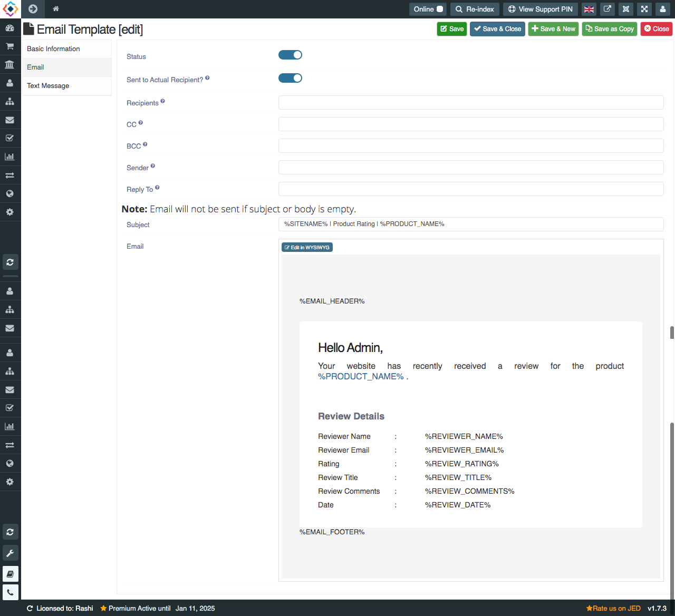Image resolution: width=675 pixels, height=616 pixels.
Task: Open the dashboard gauge icon in sidebar
Action: point(9,28)
